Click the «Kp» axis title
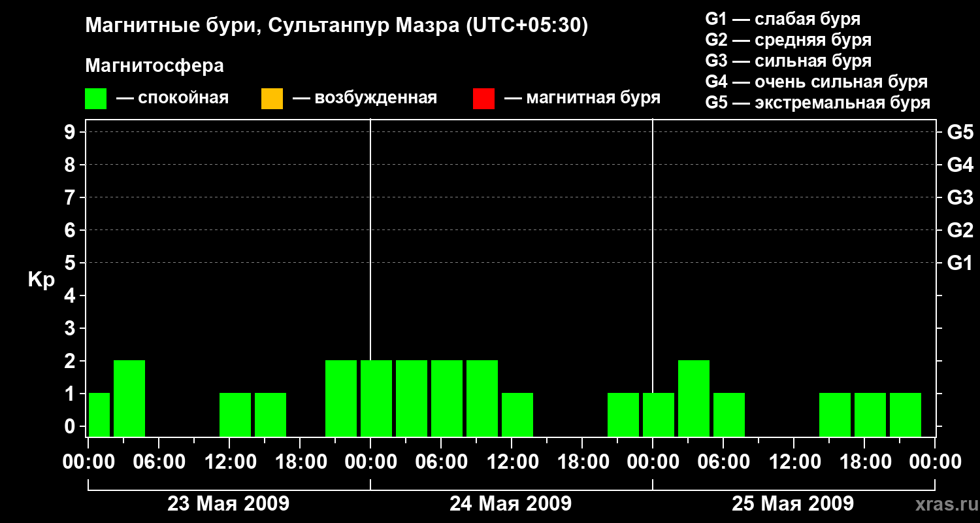 click(x=41, y=280)
